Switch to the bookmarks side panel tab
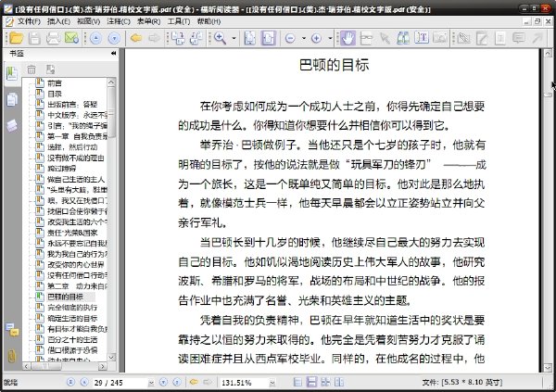 tap(12, 74)
